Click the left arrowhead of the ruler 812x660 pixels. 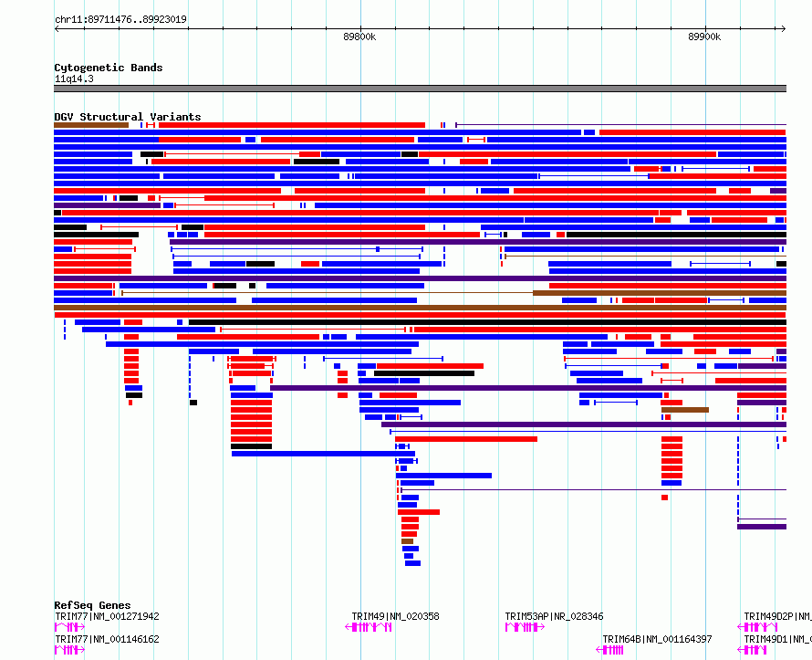pos(57,29)
